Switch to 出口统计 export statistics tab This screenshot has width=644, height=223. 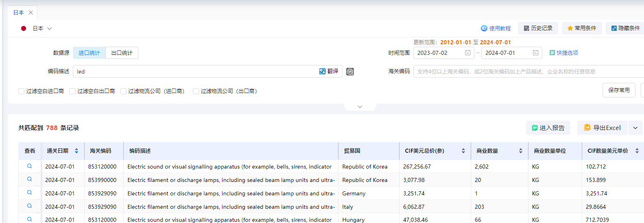coord(122,53)
